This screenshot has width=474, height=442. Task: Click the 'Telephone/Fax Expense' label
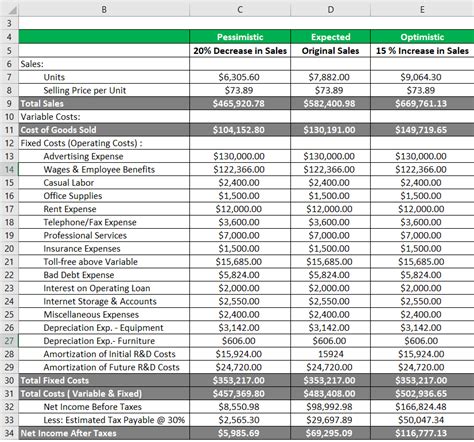coord(90,222)
